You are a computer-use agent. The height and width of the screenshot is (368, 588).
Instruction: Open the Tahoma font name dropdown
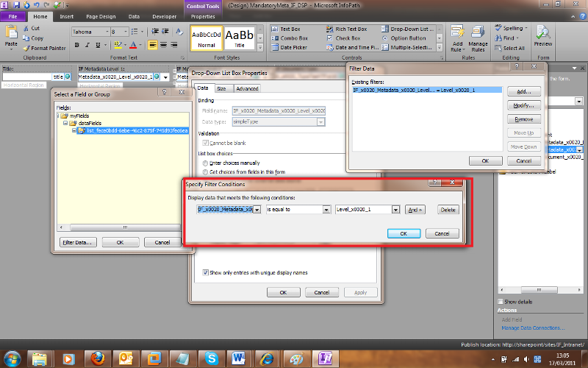pyautogui.click(x=107, y=32)
